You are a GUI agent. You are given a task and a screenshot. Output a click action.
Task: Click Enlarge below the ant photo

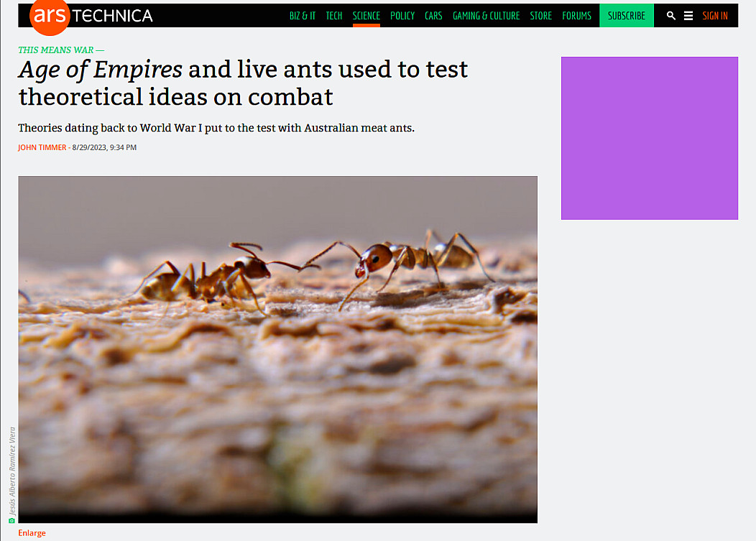click(32, 533)
